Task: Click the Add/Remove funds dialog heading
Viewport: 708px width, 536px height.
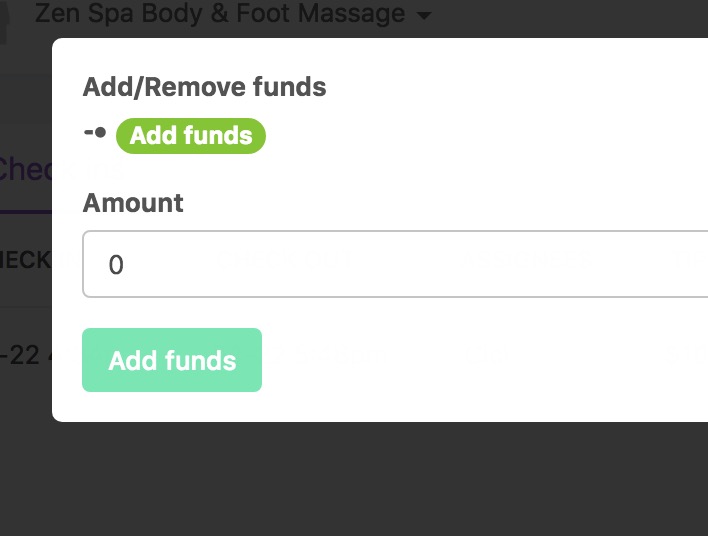Action: [205, 87]
